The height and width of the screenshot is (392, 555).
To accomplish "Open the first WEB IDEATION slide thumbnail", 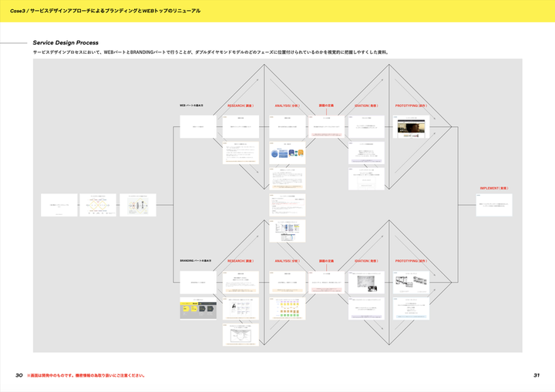I will tap(366, 126).
